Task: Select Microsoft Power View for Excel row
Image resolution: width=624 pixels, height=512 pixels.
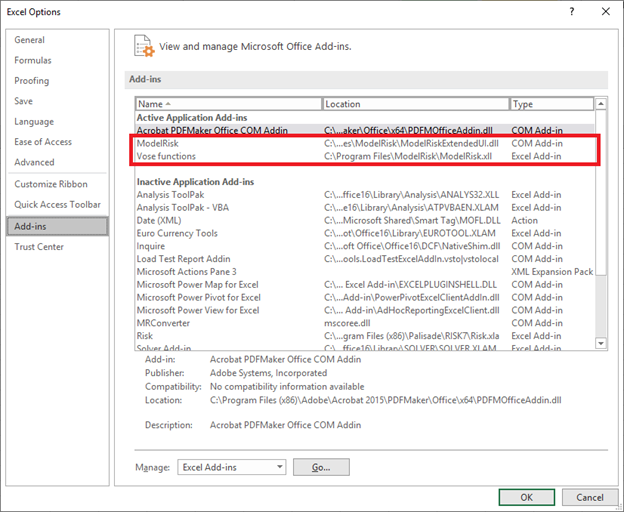Action: click(365, 310)
